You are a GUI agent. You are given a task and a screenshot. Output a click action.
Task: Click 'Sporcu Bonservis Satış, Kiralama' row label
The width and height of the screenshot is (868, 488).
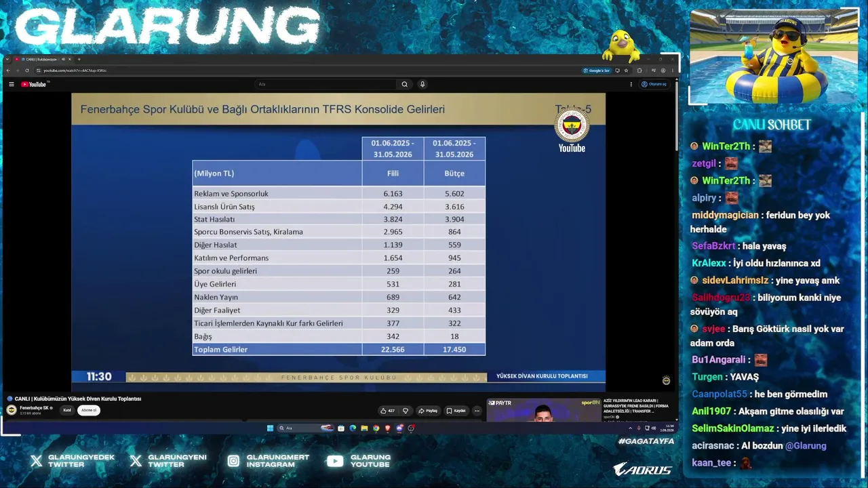click(248, 232)
